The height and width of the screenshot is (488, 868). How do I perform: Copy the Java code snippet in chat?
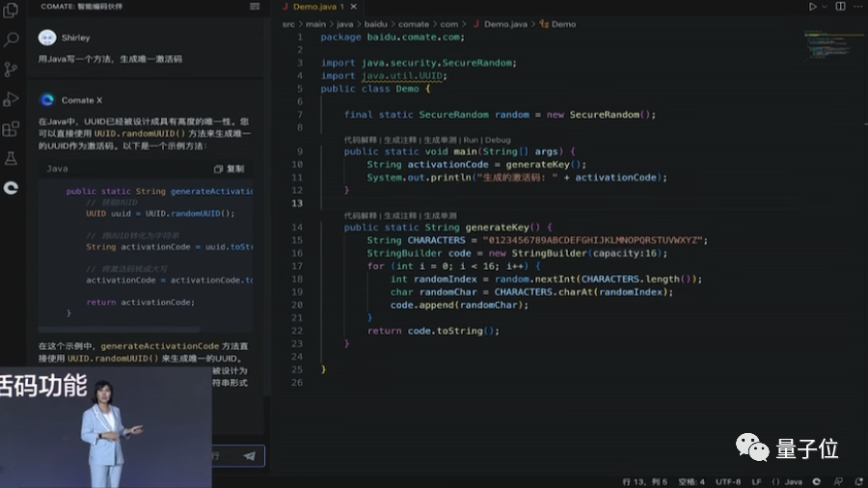pyautogui.click(x=230, y=169)
